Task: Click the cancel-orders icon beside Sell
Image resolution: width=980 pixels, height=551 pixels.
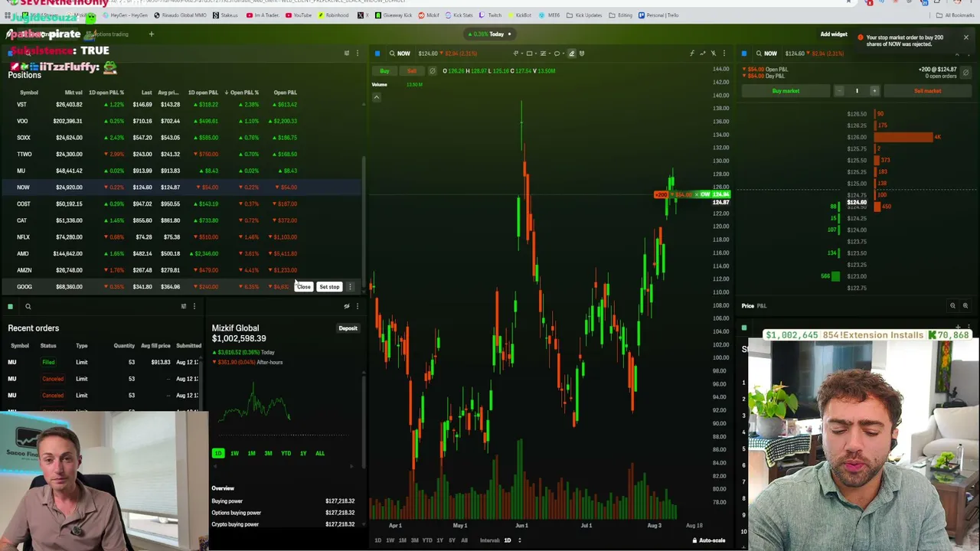Action: tap(432, 71)
